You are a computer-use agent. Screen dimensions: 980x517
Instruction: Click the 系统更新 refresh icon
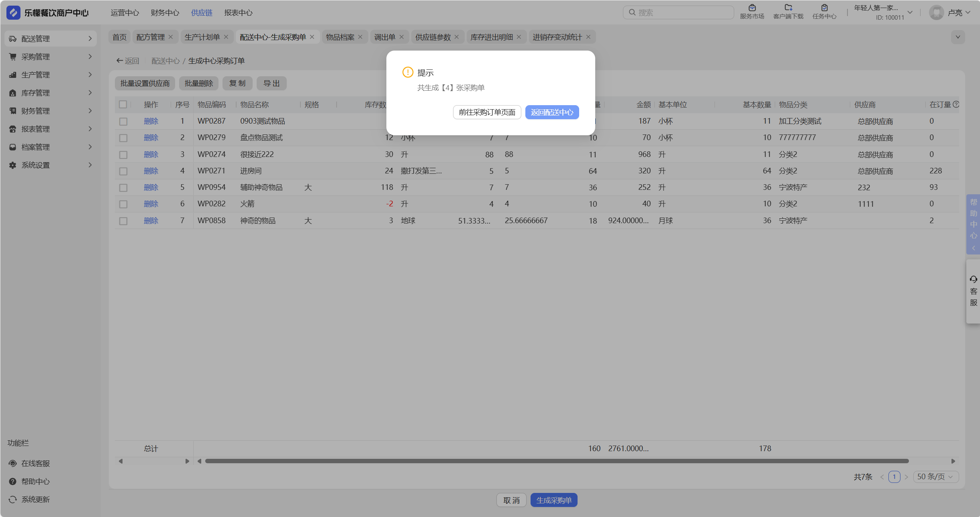coord(13,499)
